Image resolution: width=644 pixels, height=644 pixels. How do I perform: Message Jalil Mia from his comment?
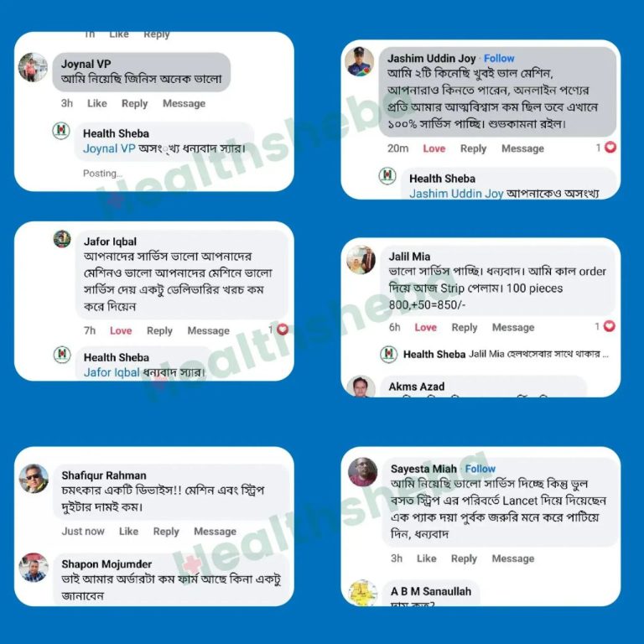[x=513, y=327]
